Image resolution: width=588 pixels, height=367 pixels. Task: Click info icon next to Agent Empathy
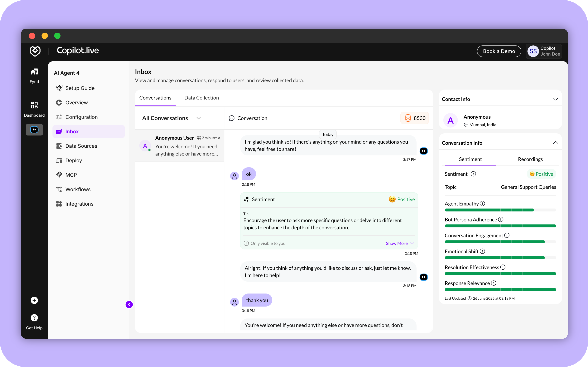point(483,204)
